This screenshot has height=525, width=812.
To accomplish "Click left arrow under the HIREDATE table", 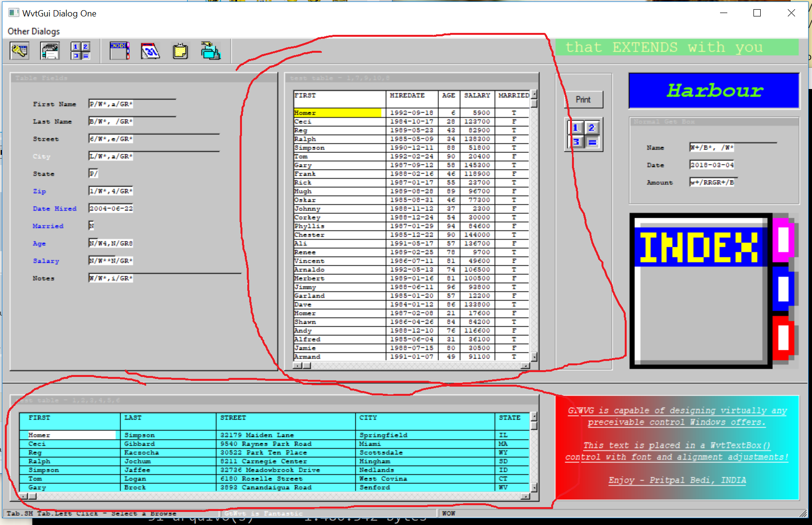I will click(297, 365).
